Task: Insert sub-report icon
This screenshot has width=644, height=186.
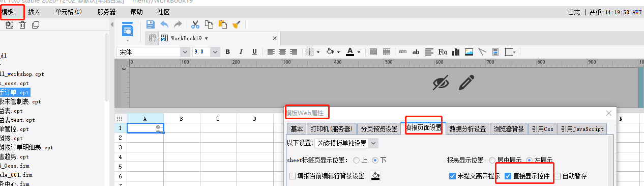Action: pos(495,52)
